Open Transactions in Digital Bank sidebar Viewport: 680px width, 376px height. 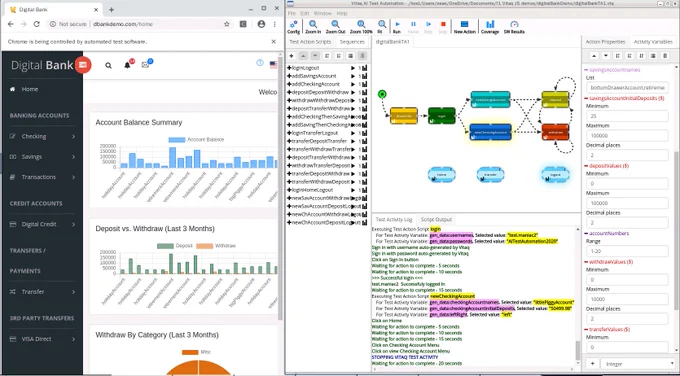[42, 177]
